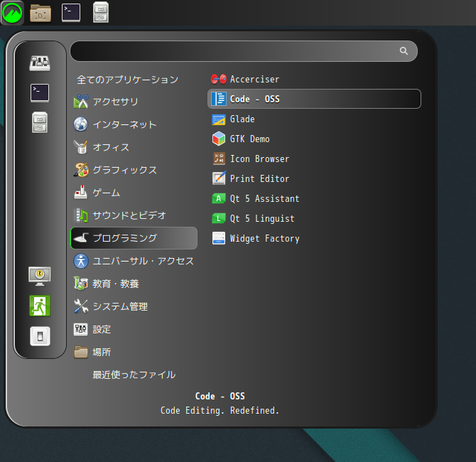Select the 設定 category

(134, 329)
